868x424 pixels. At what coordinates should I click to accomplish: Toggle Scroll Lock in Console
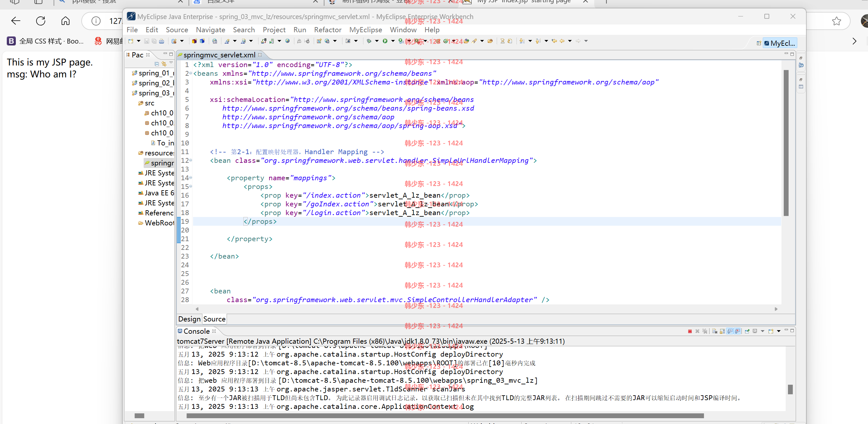(x=722, y=331)
